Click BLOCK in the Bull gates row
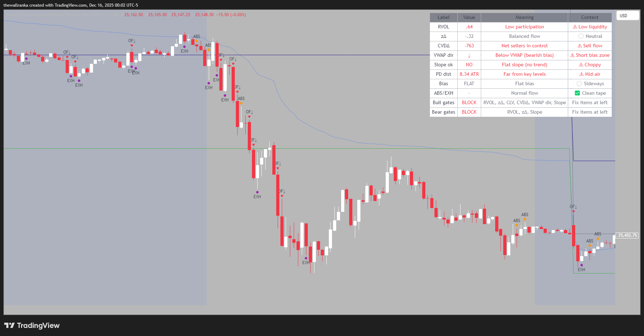644x336 pixels. pos(469,102)
